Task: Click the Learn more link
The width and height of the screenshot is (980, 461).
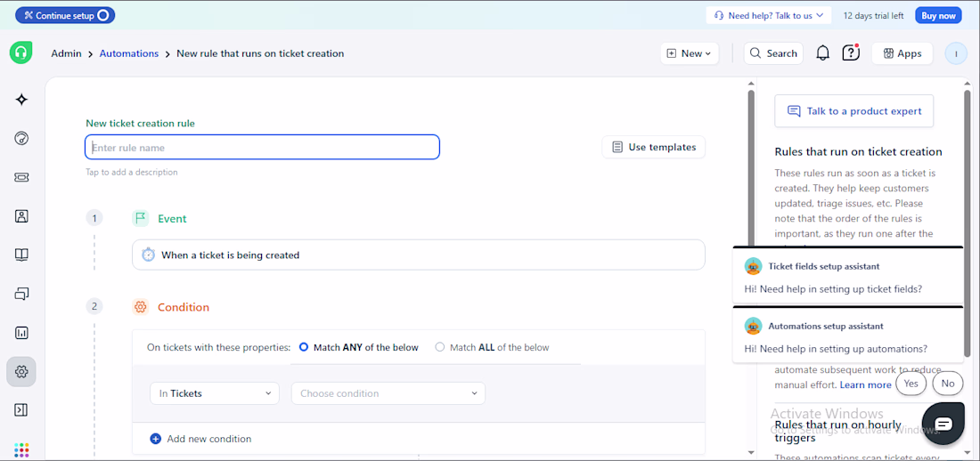Action: click(865, 384)
